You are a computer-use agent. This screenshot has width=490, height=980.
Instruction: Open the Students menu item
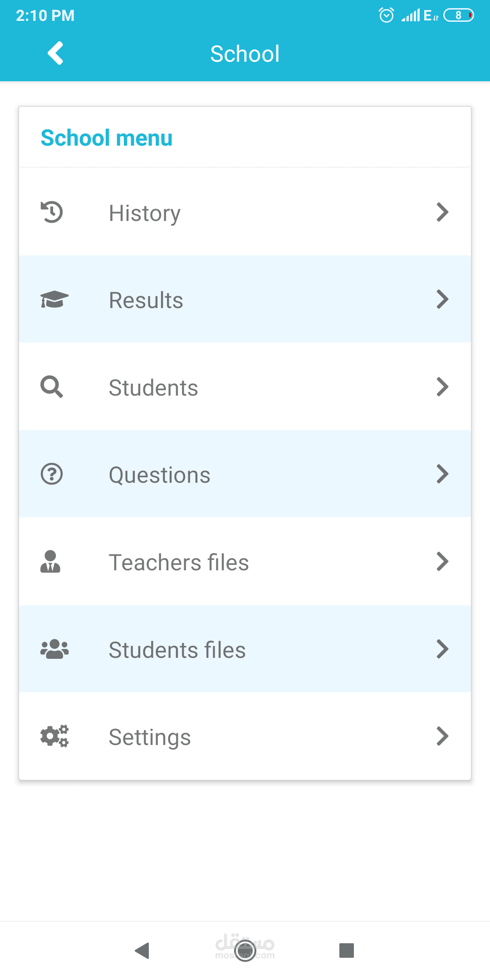tap(153, 388)
